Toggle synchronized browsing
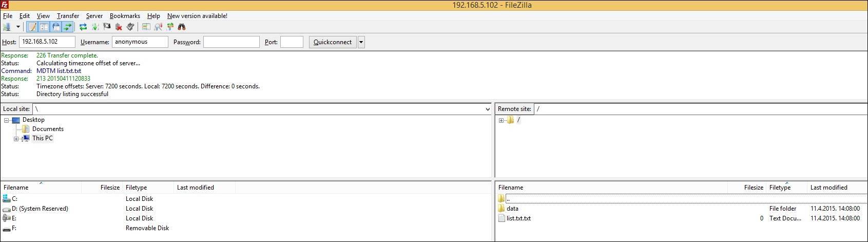Screen dimensions: 868x242 (x=170, y=27)
